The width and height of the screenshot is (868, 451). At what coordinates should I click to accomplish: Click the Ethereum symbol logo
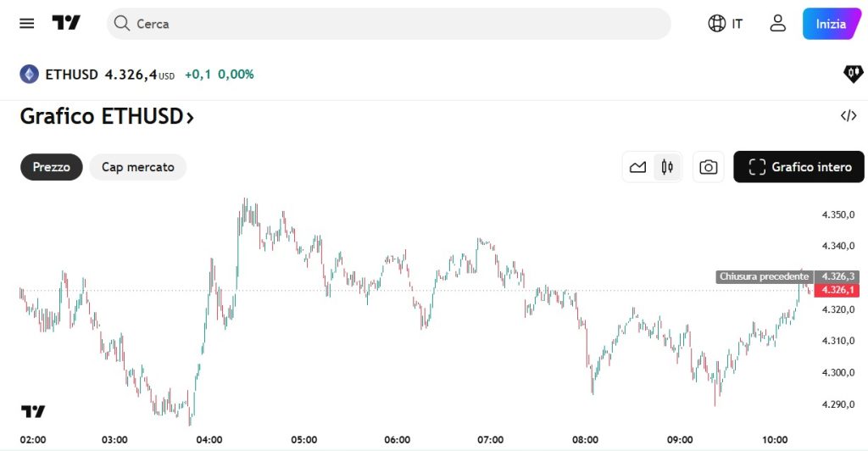pos(30,75)
